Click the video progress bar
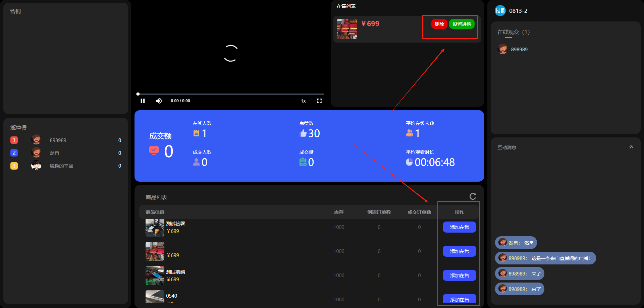 point(231,94)
